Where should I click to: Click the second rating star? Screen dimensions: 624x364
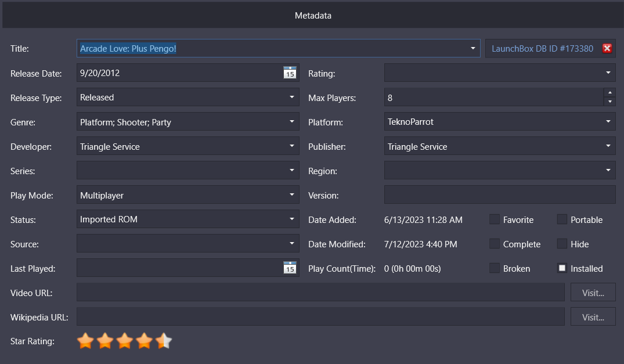(105, 341)
